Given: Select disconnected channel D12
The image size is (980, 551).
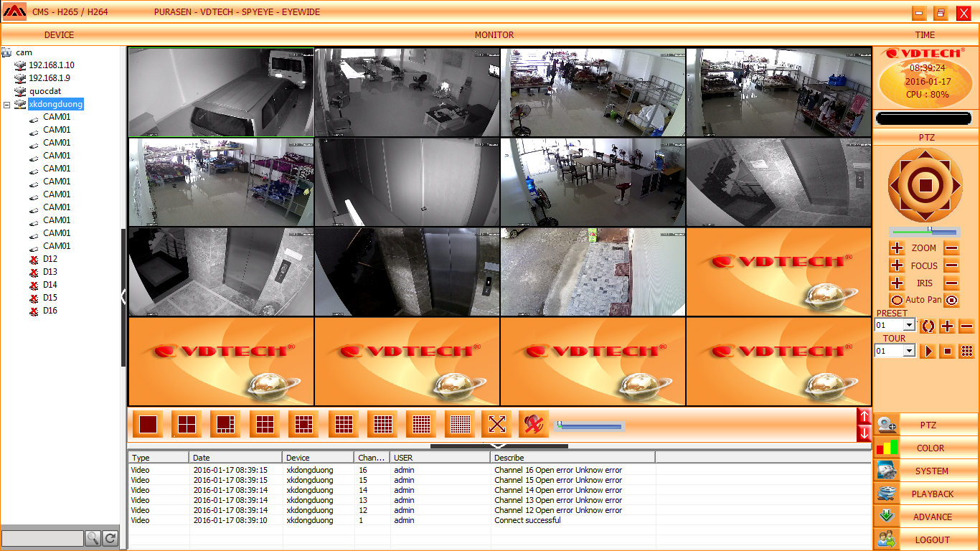Looking at the screenshot, I should 50,259.
